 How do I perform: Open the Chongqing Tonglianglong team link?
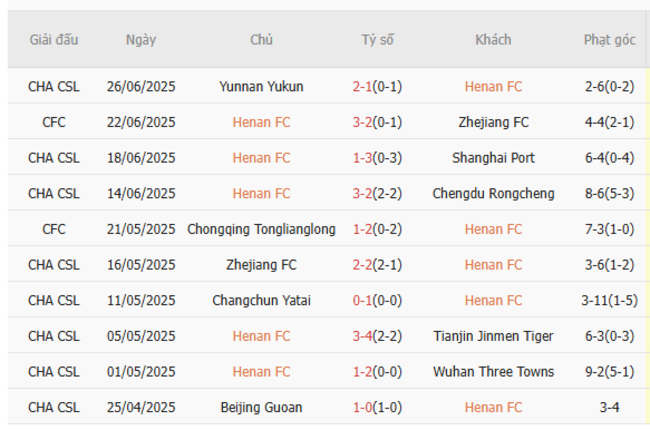click(x=261, y=229)
